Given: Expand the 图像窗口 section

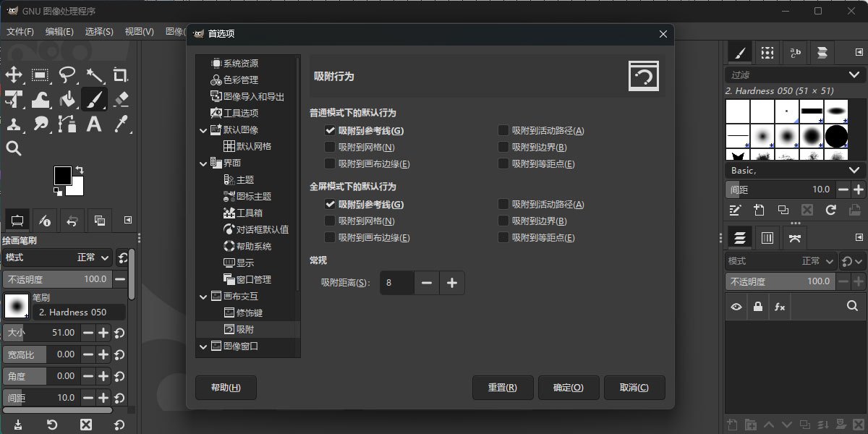Looking at the screenshot, I should (203, 346).
